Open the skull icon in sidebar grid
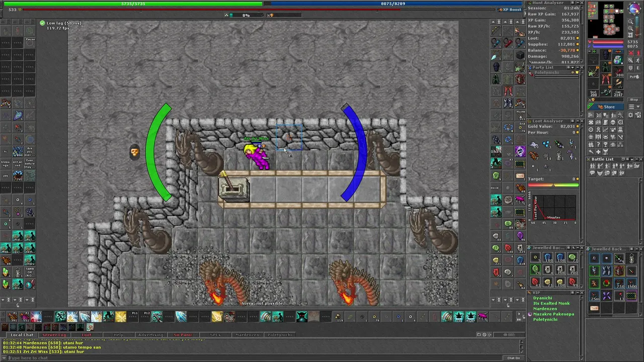The height and width of the screenshot is (362, 644). [613, 122]
